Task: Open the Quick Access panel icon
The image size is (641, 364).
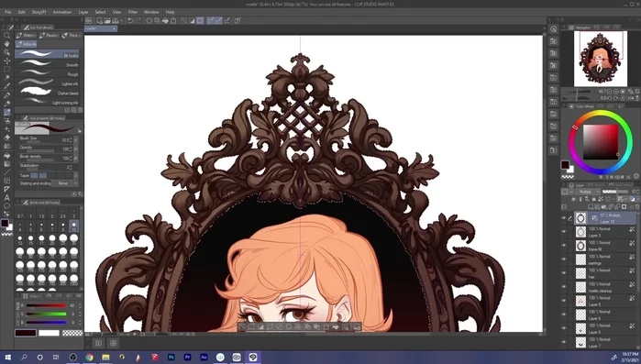Action: (554, 29)
